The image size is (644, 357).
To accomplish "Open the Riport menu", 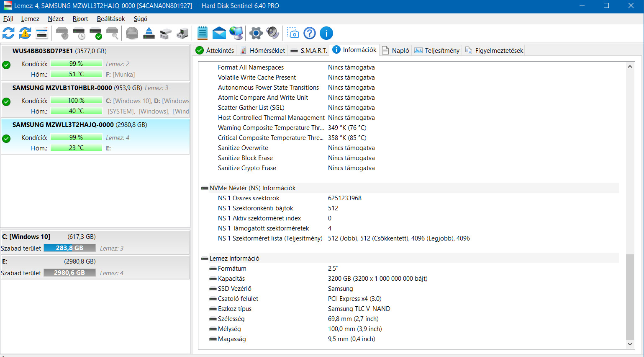I will (80, 19).
